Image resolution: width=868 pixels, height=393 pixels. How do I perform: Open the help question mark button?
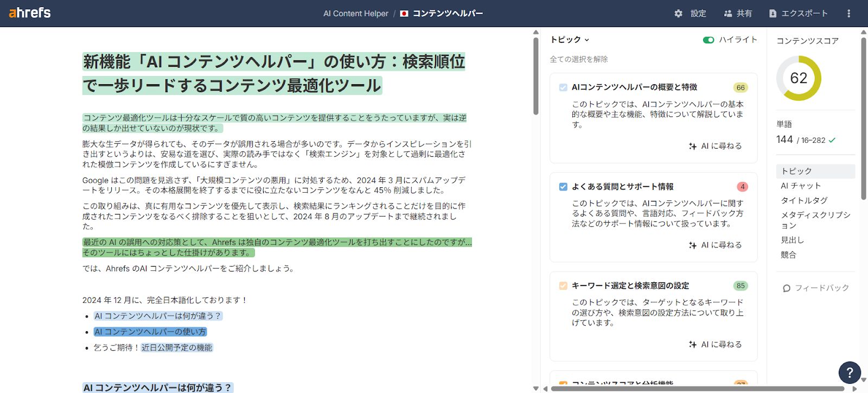[850, 372]
